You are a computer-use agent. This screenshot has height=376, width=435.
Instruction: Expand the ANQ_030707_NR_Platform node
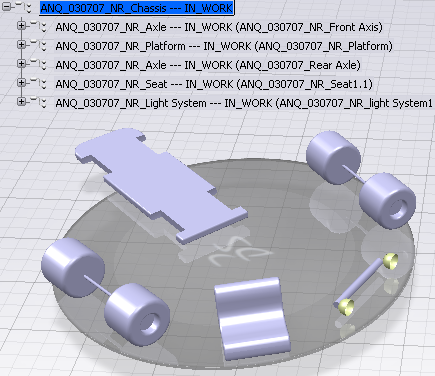coord(21,45)
